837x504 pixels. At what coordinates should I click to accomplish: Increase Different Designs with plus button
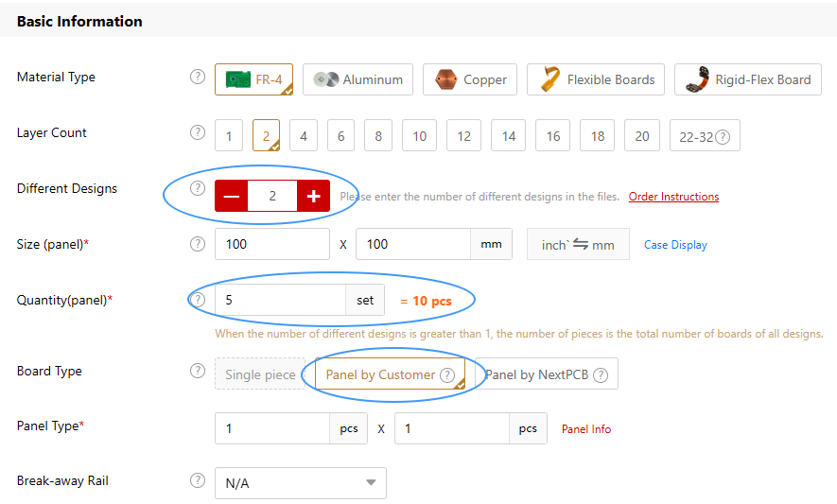[x=313, y=196]
